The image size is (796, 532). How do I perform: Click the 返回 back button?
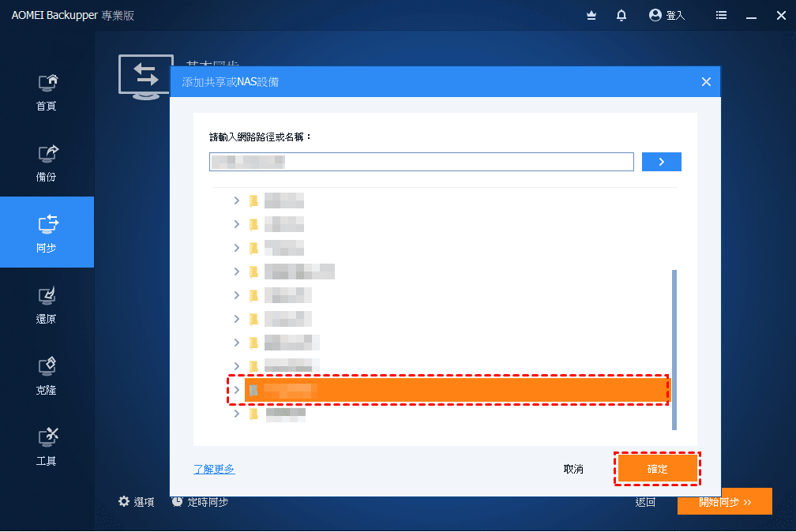(x=645, y=502)
